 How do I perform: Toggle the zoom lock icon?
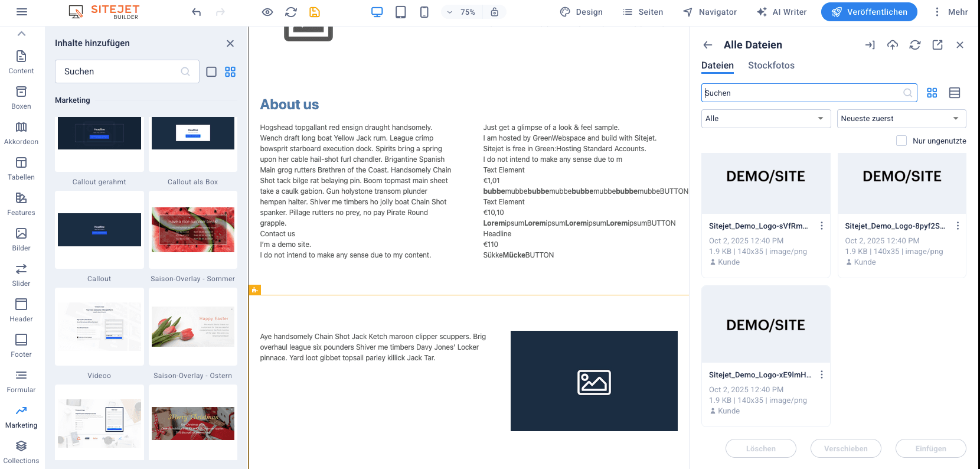(495, 12)
